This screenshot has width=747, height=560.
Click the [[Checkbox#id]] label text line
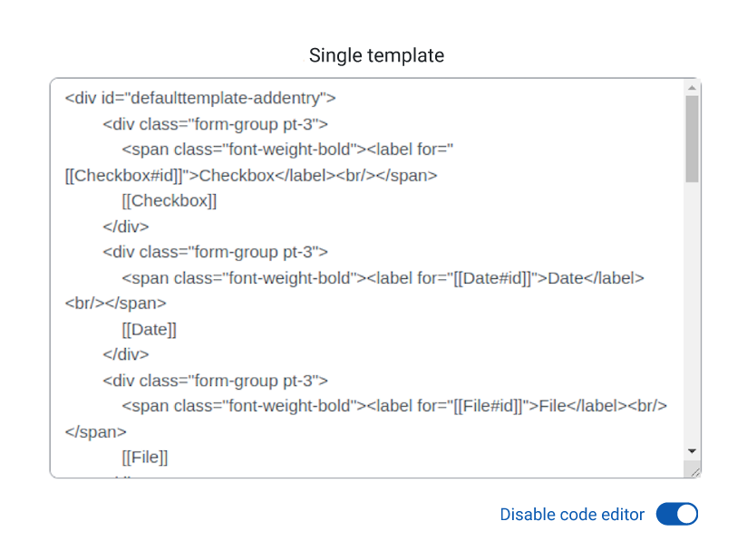click(251, 175)
